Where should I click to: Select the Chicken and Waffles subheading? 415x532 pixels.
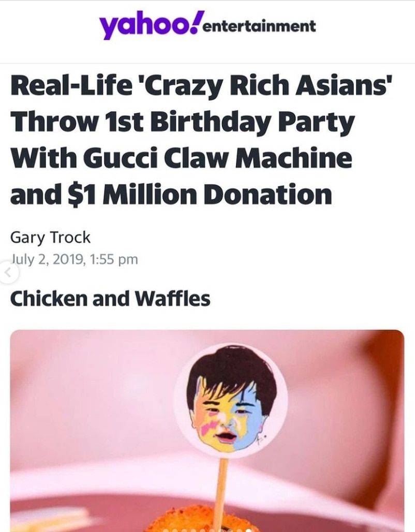[110, 299]
